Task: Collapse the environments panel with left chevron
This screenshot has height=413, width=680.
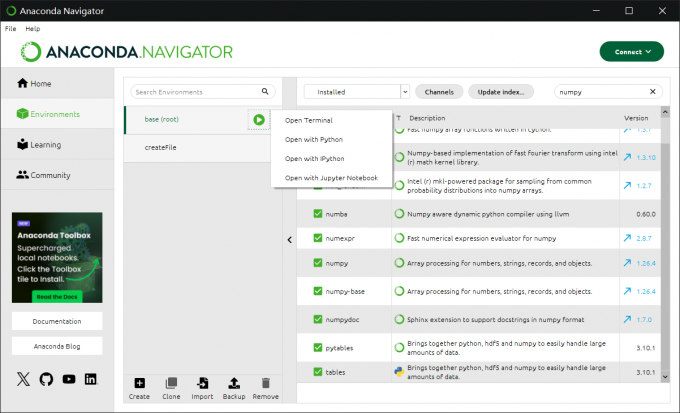Action: click(289, 239)
